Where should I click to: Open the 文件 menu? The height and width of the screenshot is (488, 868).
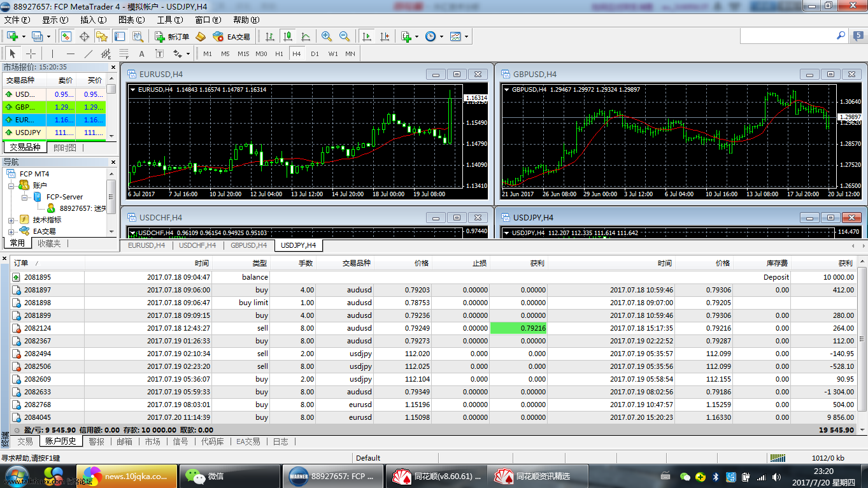point(17,20)
